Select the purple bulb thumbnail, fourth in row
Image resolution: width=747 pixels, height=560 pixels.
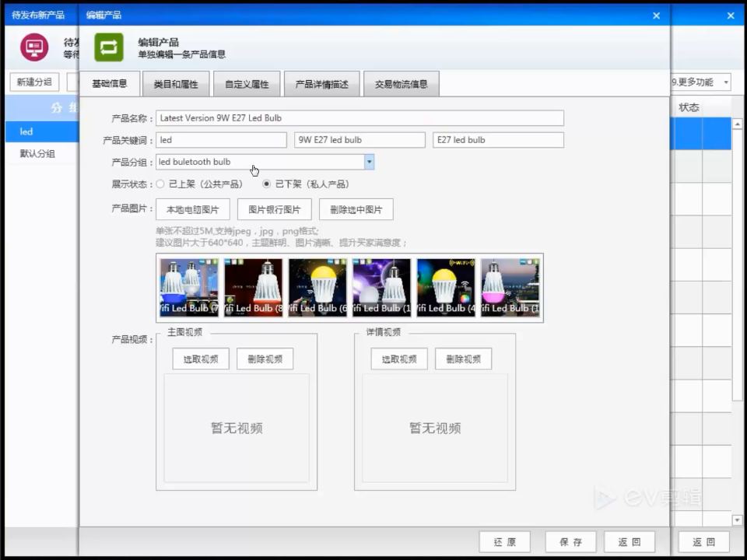coord(381,288)
